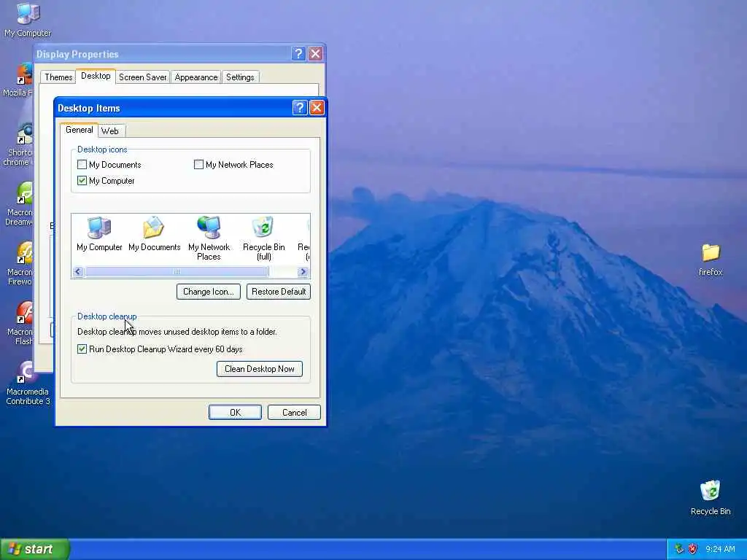The height and width of the screenshot is (560, 747).
Task: Click My Computer desktop icon
Action: pos(28,20)
